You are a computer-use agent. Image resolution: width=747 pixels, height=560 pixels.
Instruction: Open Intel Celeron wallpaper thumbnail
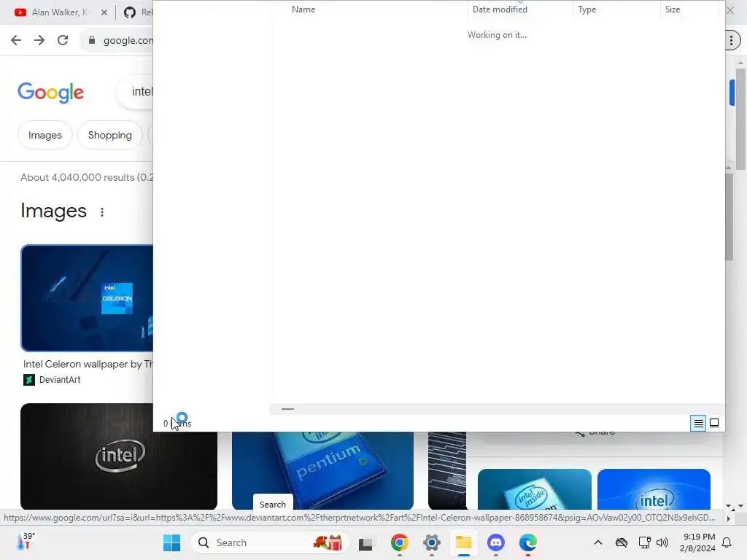(87, 298)
